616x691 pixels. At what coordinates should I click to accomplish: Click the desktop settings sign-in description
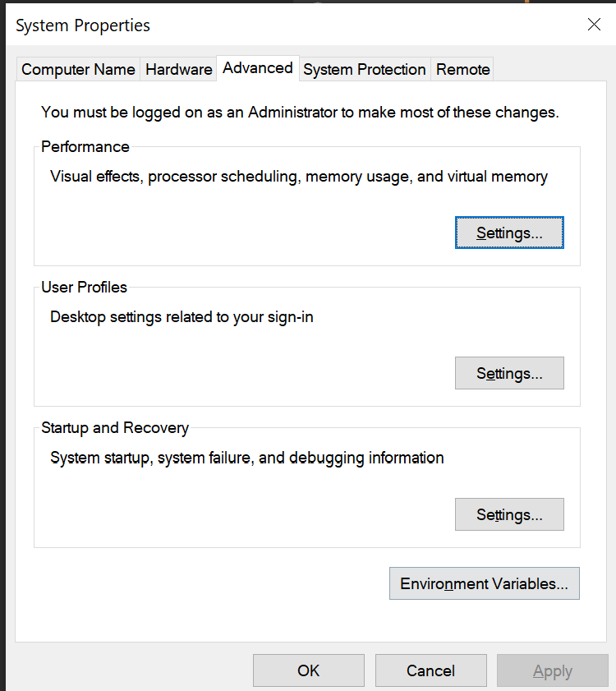(x=182, y=316)
